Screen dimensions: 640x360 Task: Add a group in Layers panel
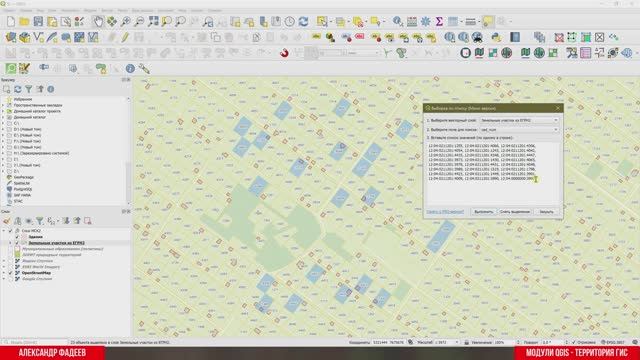pos(18,221)
